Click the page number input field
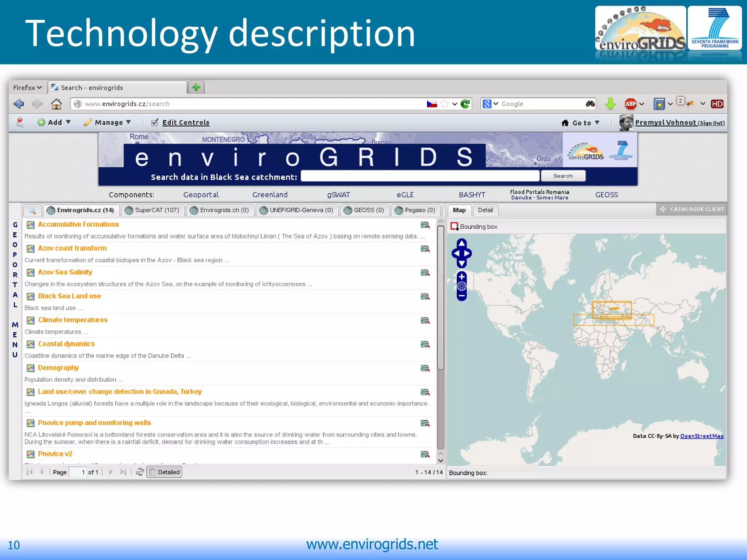The image size is (747, 560). [78, 472]
